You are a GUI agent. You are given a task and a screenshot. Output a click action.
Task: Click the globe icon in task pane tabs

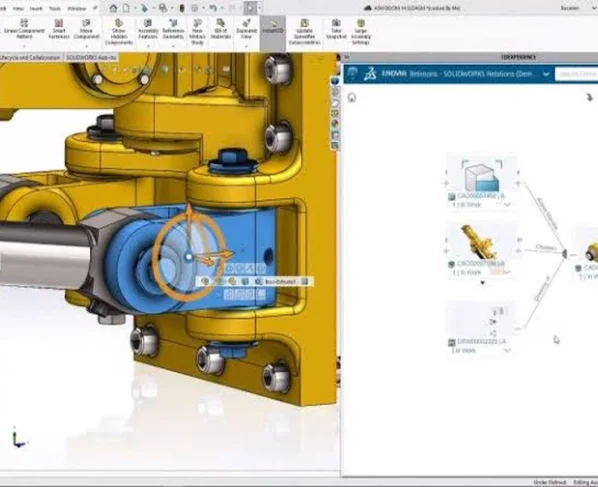point(335,81)
